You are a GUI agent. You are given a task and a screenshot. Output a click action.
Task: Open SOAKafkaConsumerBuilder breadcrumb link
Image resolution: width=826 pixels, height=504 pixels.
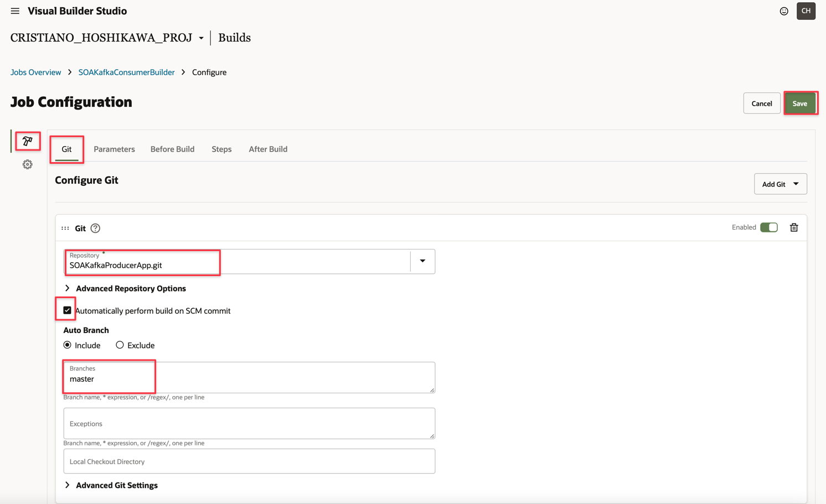[126, 72]
